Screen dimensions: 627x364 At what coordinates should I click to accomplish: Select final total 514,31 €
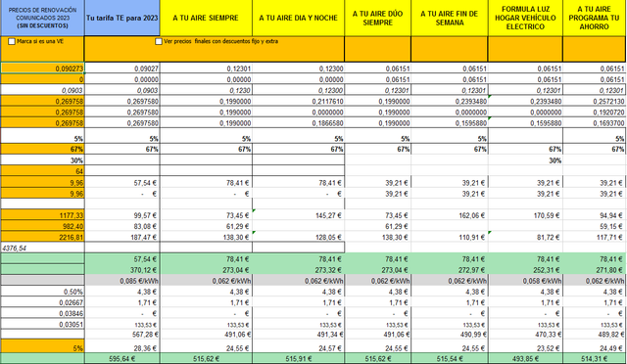595,359
